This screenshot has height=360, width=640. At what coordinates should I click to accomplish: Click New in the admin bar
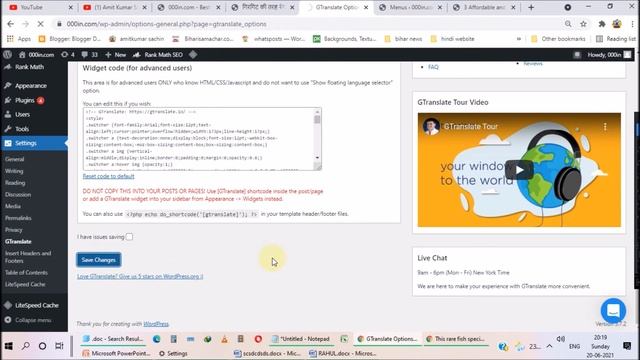click(116, 54)
